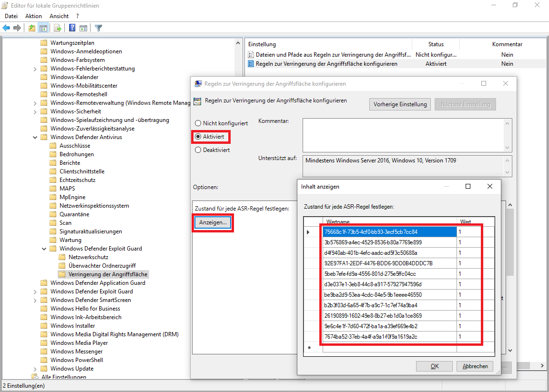Image resolution: width=549 pixels, height=392 pixels.
Task: Click the editor's scroll icon in the title bar
Action: click(x=5, y=5)
